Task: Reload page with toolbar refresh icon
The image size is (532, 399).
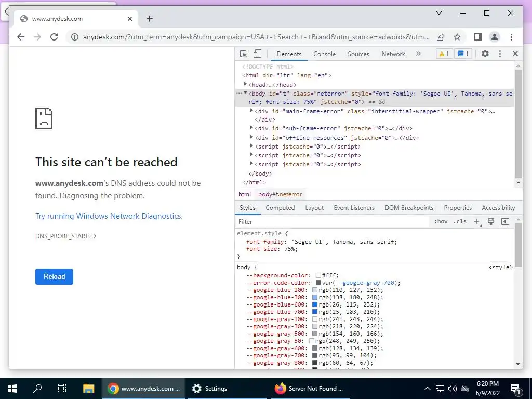Action: (54, 37)
